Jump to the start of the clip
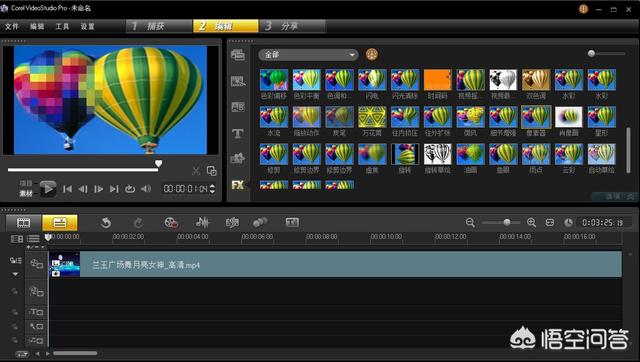 pos(67,189)
